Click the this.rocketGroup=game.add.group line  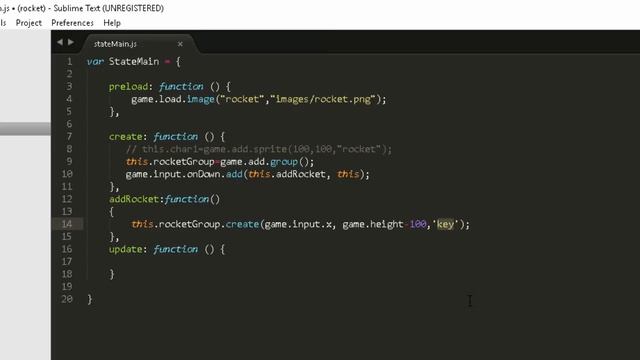[220, 162]
